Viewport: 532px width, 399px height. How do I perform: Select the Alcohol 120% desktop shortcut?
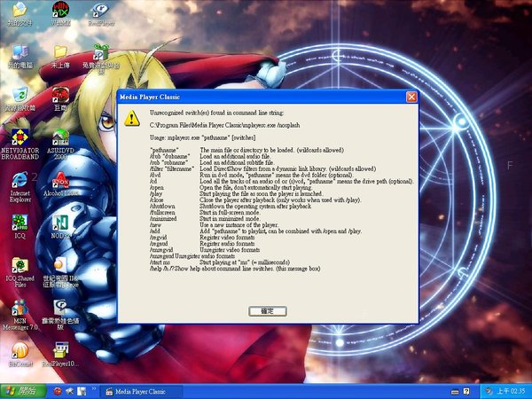[60, 184]
